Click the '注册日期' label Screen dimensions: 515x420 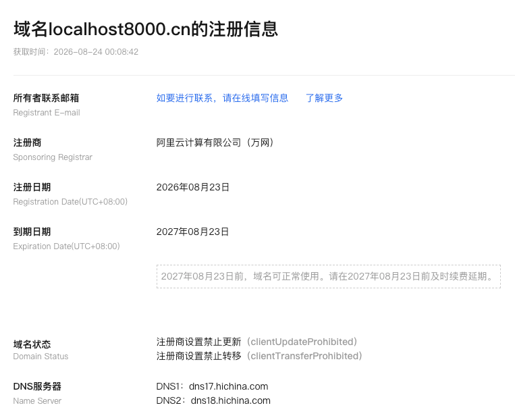coord(32,187)
